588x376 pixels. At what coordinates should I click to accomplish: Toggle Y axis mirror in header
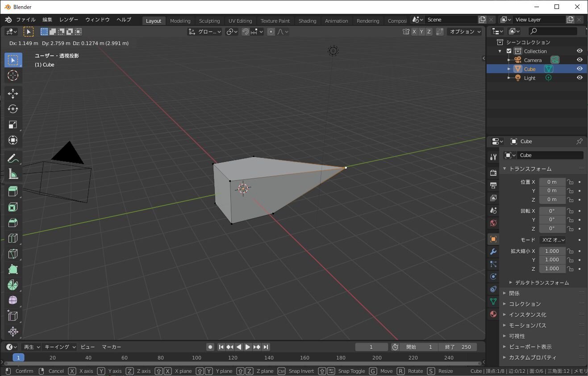421,32
